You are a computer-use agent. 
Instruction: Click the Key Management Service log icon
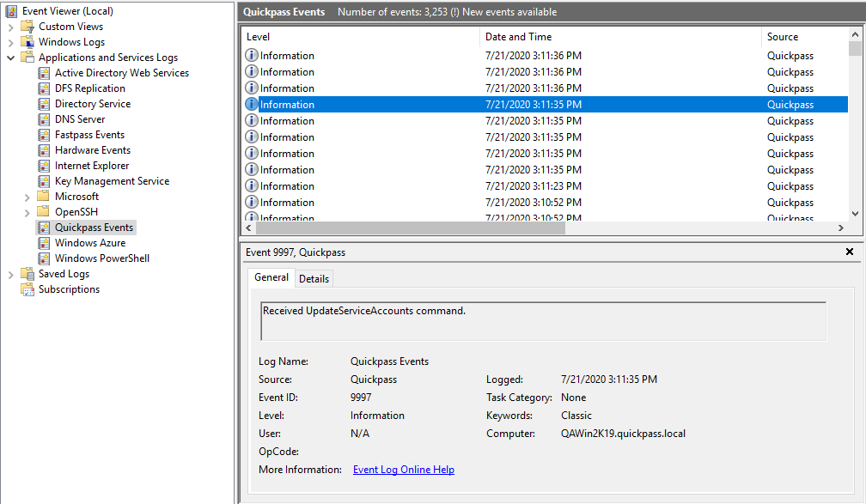pyautogui.click(x=44, y=181)
